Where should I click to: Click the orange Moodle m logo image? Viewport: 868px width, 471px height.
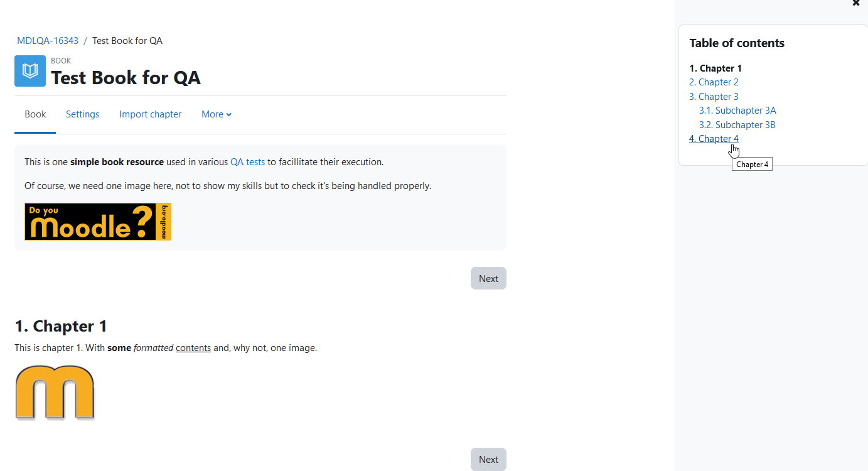(x=55, y=392)
